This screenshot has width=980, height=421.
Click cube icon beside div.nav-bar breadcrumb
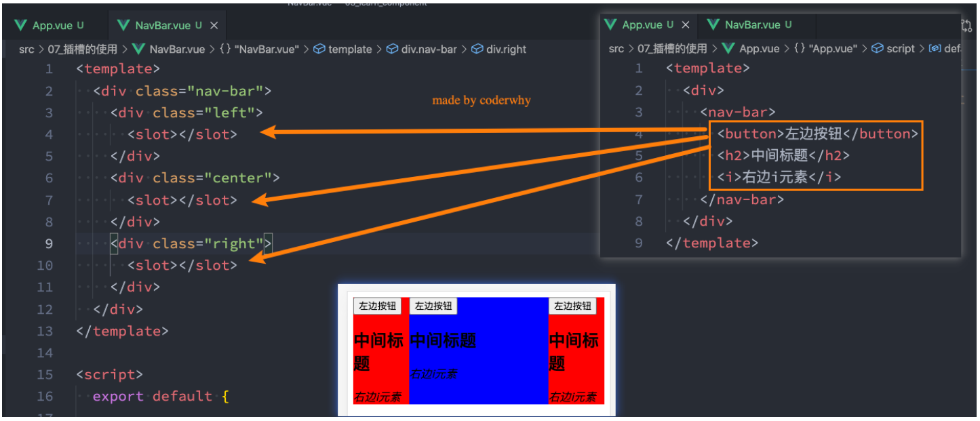click(392, 49)
